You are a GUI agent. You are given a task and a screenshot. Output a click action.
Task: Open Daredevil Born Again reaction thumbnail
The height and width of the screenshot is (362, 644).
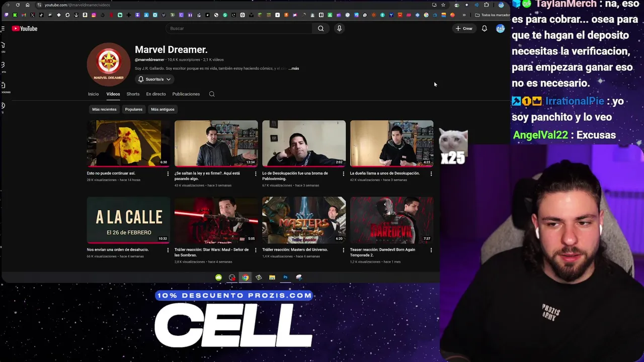coord(391,220)
